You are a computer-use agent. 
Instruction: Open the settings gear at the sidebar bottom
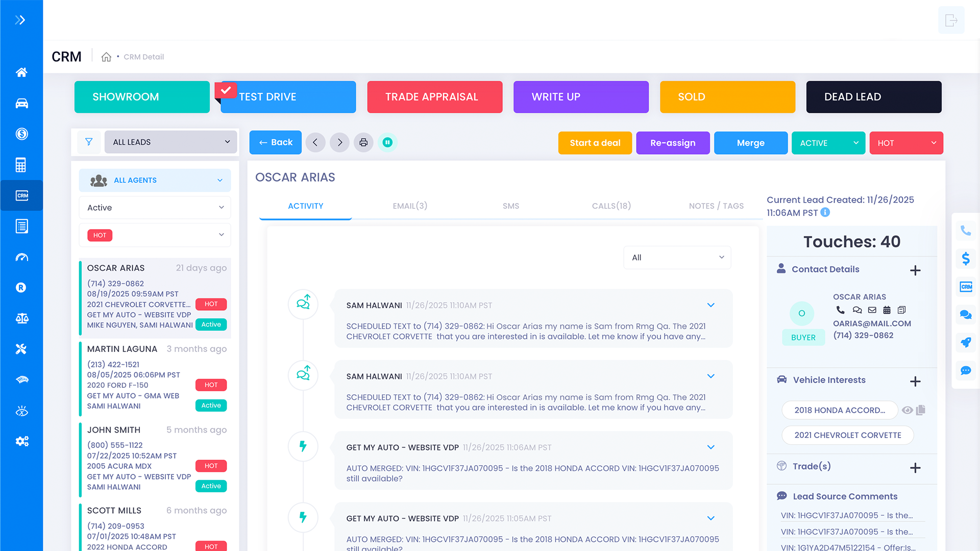21,441
